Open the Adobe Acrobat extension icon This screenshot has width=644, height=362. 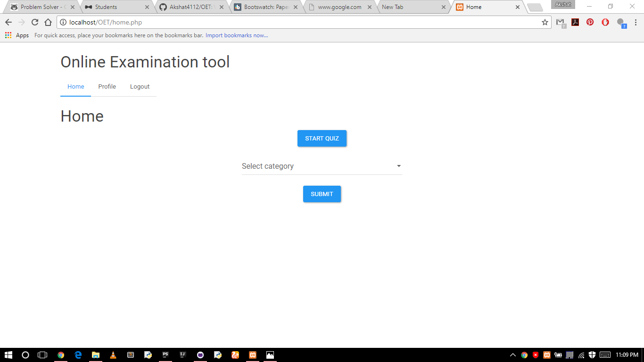[575, 22]
